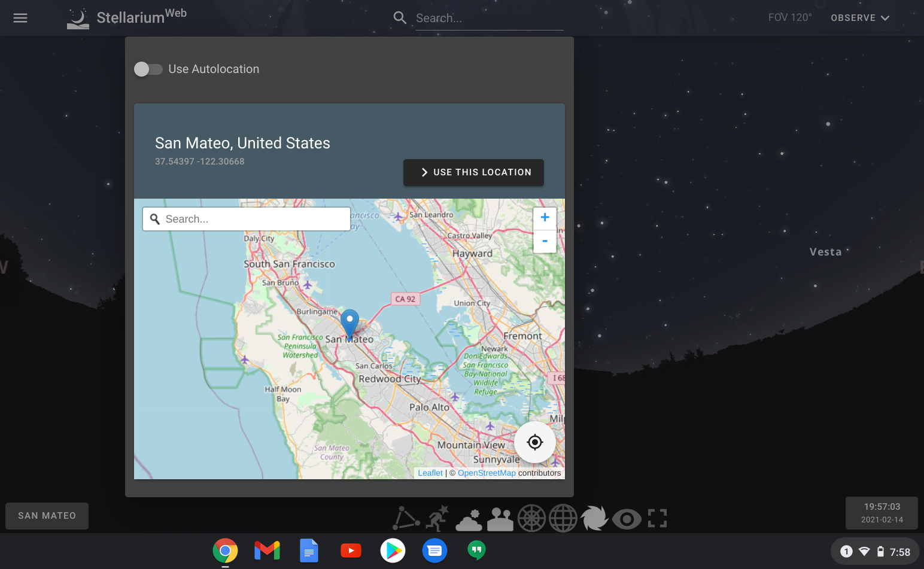This screenshot has height=569, width=924.
Task: Toggle the Use Autolocation switch
Action: tap(148, 69)
